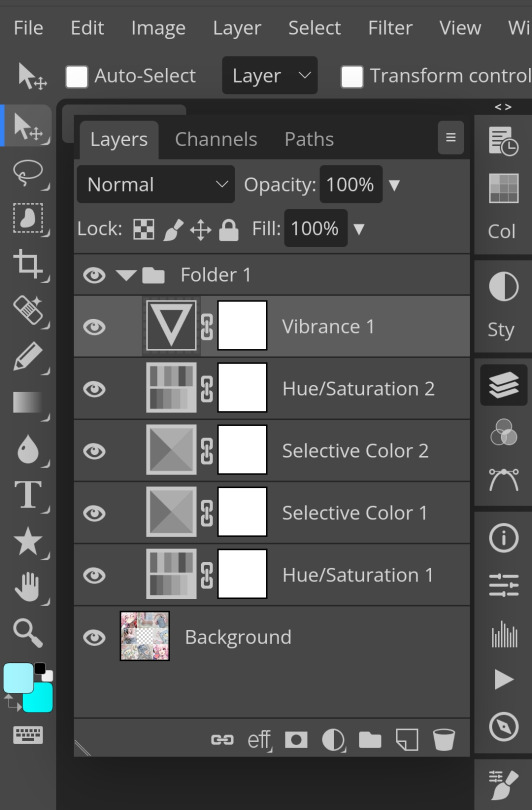Open the Swatches grid panel icon
The image size is (532, 810).
click(503, 188)
